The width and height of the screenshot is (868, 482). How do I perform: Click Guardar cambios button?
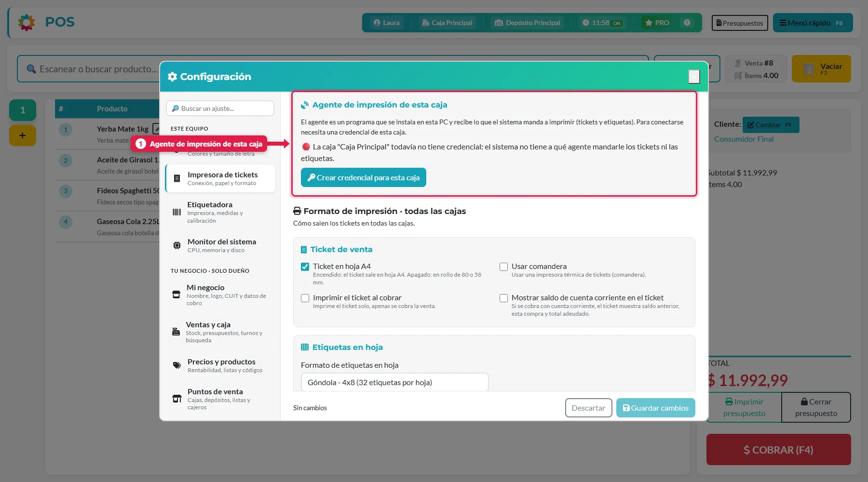pyautogui.click(x=655, y=408)
